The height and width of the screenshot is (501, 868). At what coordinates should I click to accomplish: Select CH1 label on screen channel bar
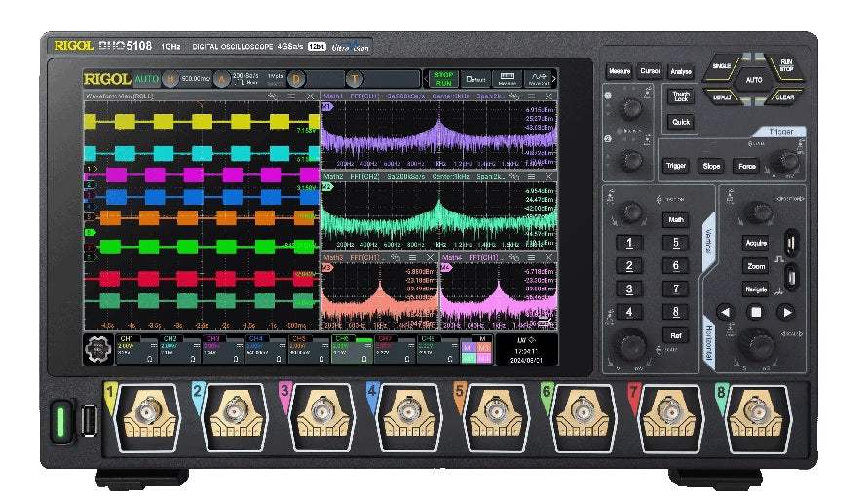click(127, 339)
